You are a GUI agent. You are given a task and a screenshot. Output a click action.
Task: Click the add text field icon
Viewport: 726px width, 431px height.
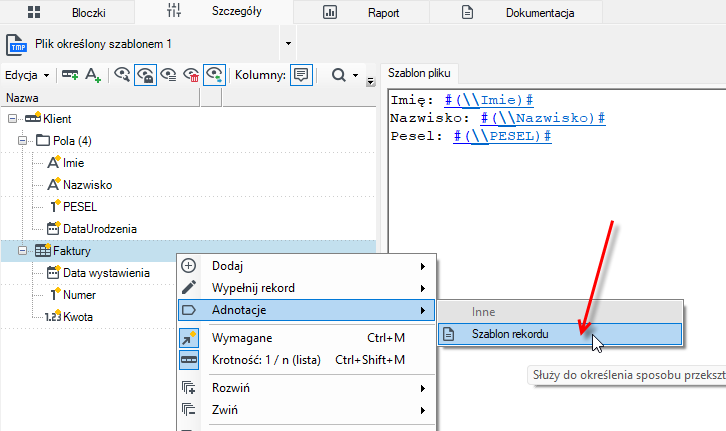click(x=93, y=75)
